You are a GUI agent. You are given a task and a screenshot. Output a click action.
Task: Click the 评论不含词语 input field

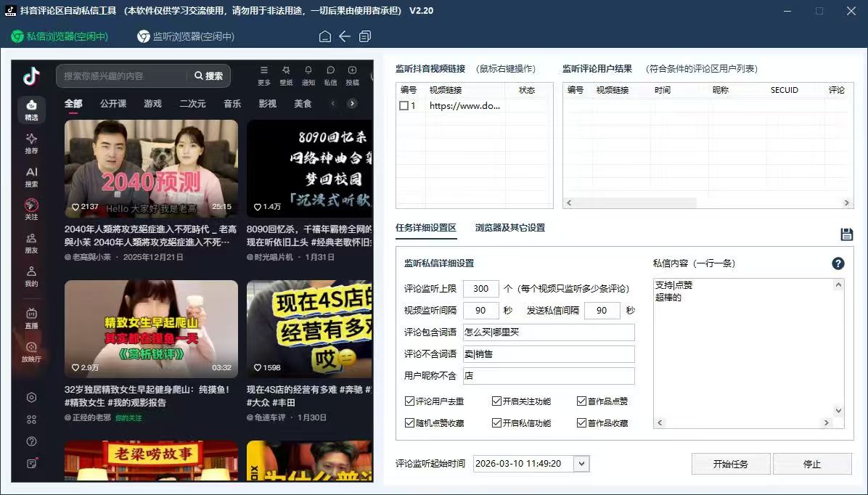[549, 353]
